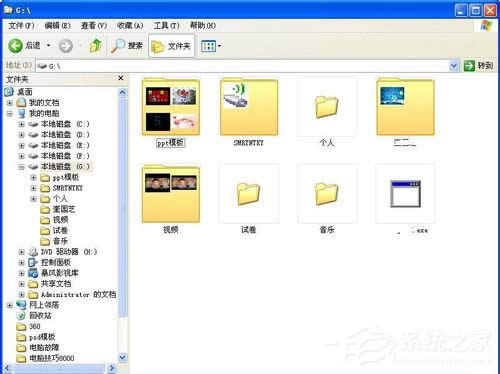Select 回收站 in the folder tree
Screen dimensions: 500x374
point(40,315)
